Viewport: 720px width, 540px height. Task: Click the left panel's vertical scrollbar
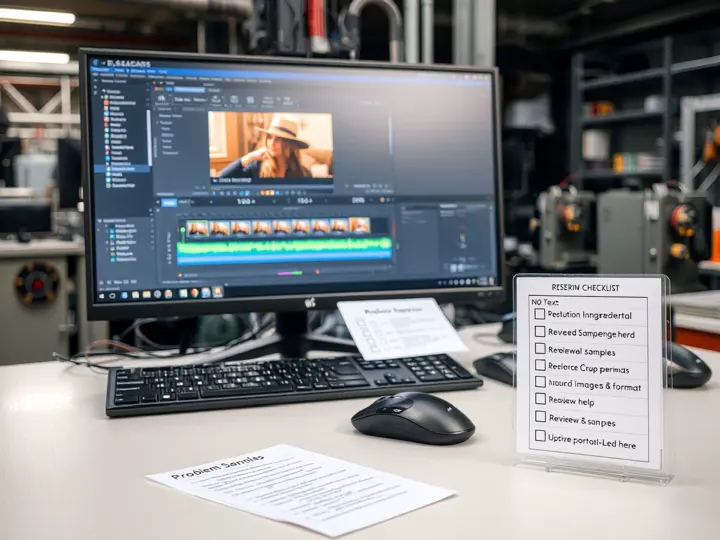pos(149,138)
